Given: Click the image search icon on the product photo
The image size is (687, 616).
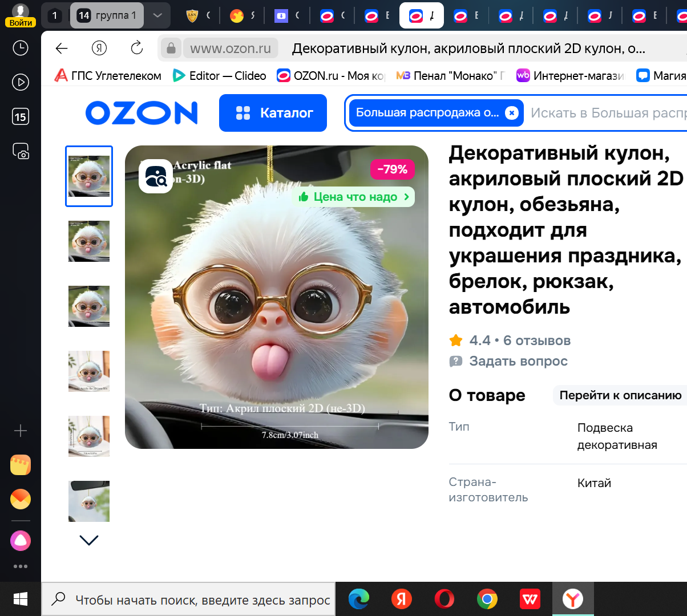Looking at the screenshot, I should pos(155,177).
